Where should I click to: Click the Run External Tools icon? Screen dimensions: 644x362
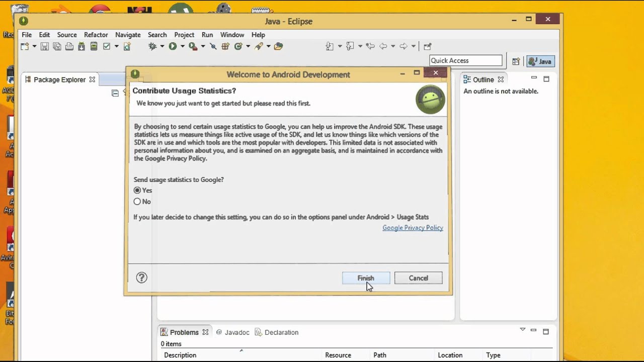193,46
